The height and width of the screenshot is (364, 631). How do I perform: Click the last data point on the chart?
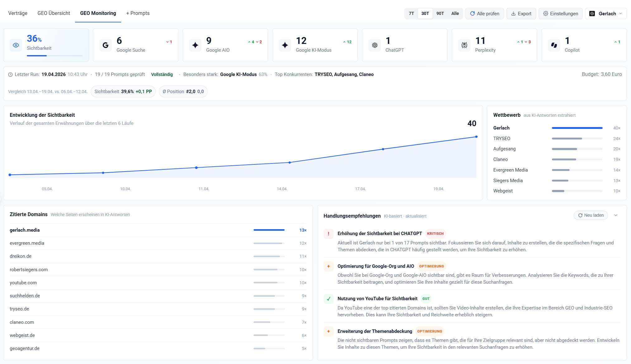click(476, 136)
